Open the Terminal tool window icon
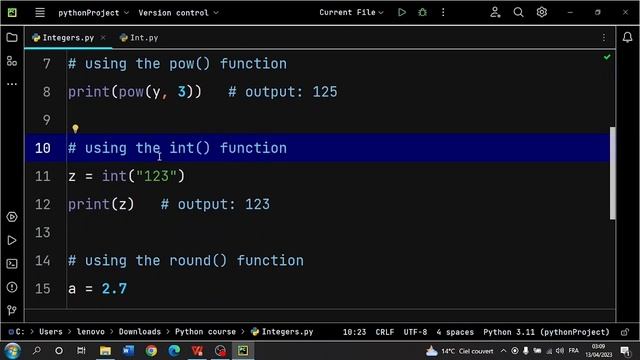Viewport: 640px width, 360px height. pos(12,264)
